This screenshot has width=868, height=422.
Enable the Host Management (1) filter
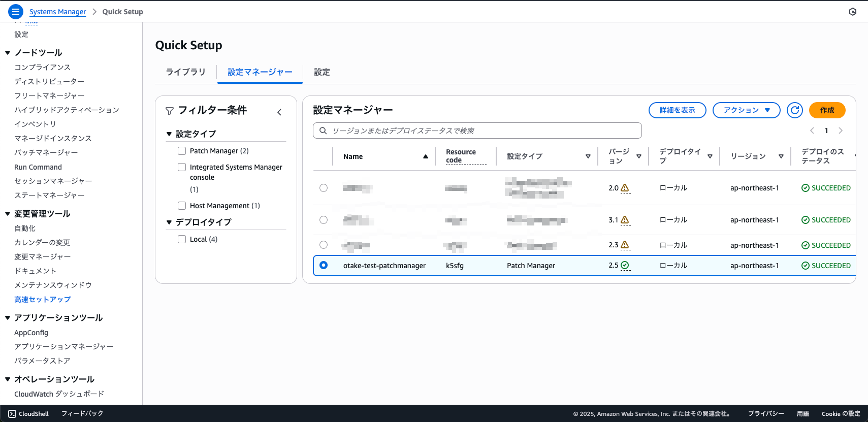[182, 206]
